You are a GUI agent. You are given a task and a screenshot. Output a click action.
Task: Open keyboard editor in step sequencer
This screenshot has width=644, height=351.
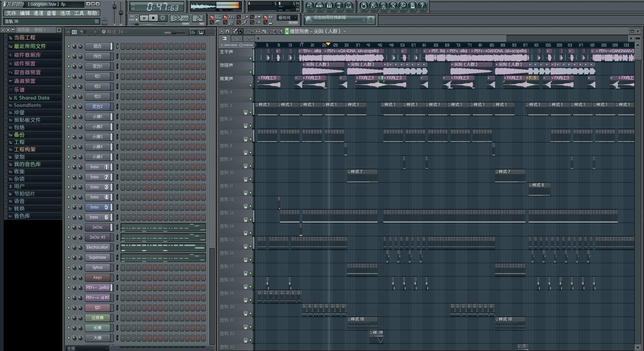pyautogui.click(x=201, y=32)
